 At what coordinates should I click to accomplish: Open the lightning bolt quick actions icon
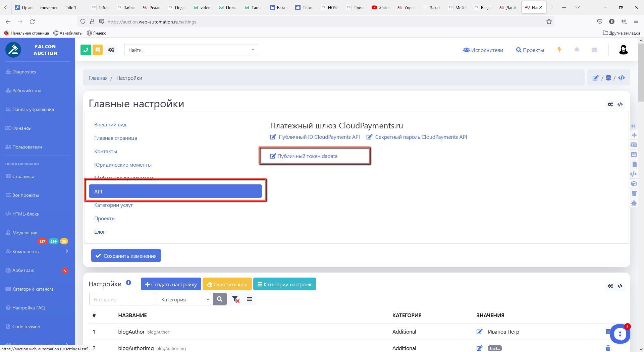(x=559, y=50)
